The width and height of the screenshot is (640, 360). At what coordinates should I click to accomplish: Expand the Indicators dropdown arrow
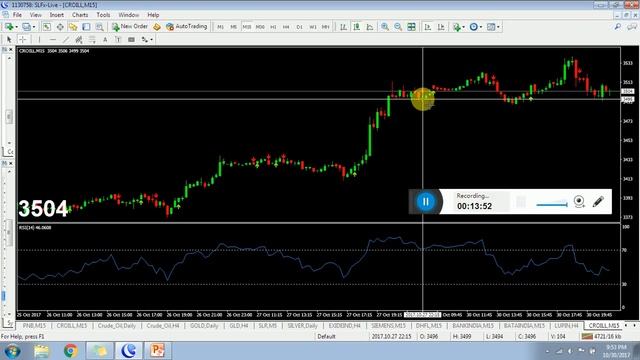[x=463, y=27]
